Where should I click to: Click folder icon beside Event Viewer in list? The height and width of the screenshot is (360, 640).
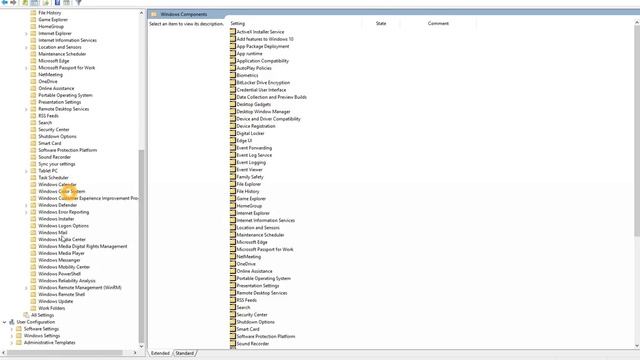[233, 169]
